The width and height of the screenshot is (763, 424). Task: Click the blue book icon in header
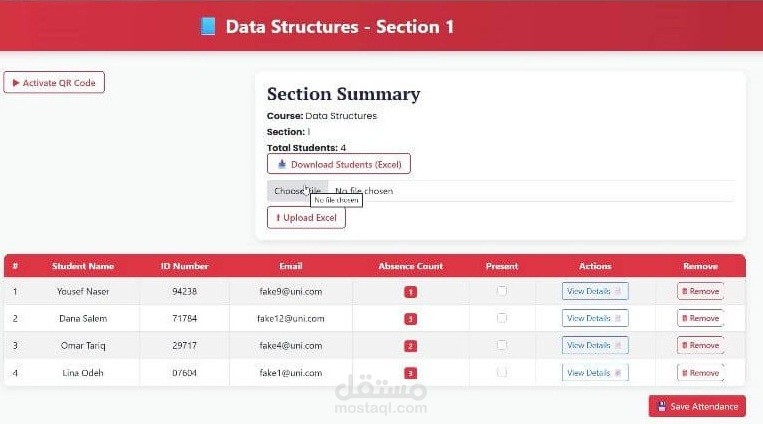pyautogui.click(x=208, y=26)
